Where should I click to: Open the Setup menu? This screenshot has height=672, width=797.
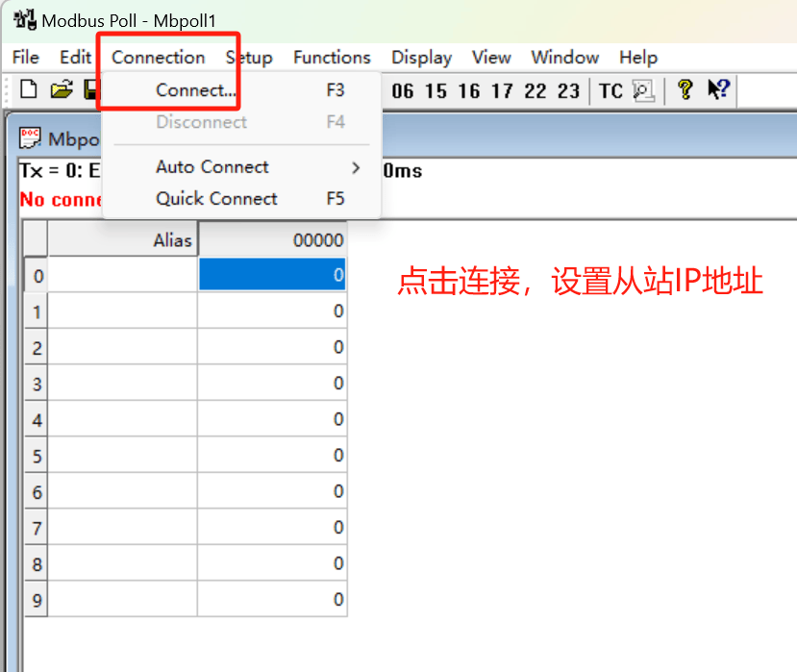pyautogui.click(x=249, y=58)
